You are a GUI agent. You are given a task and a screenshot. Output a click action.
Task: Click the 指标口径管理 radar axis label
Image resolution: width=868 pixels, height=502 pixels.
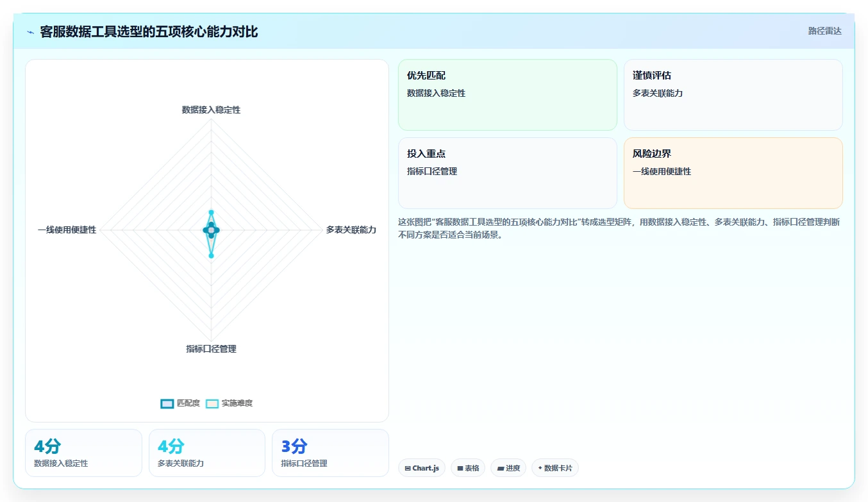click(211, 349)
